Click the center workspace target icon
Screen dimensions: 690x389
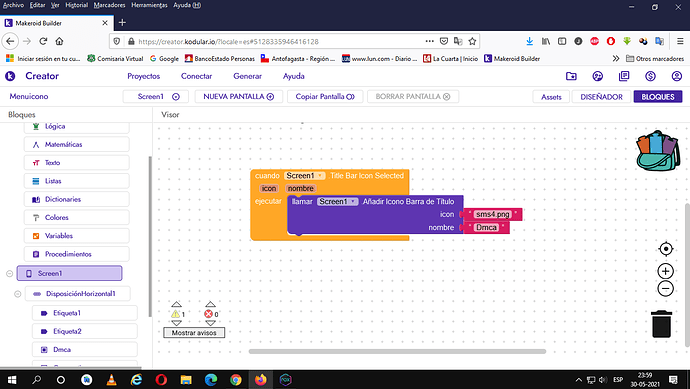pyautogui.click(x=666, y=249)
